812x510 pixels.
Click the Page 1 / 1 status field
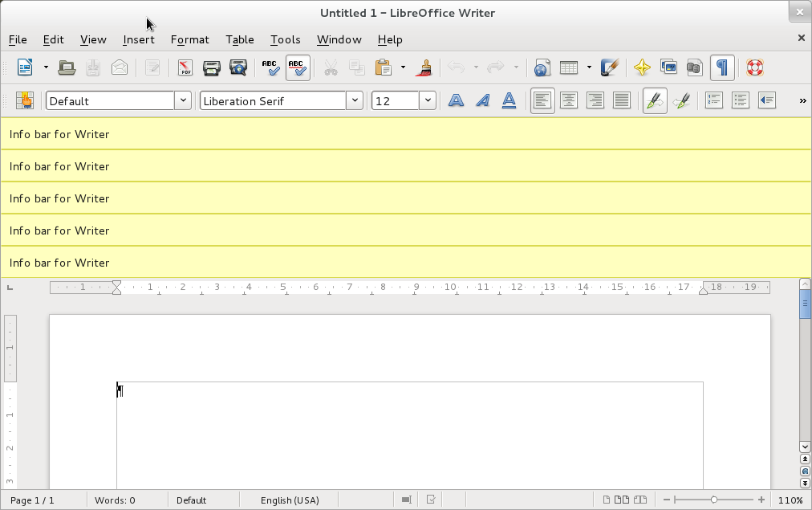(32, 500)
